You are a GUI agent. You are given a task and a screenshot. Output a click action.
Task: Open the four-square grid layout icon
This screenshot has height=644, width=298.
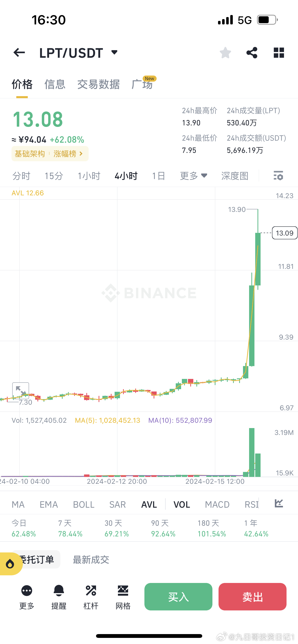279,53
